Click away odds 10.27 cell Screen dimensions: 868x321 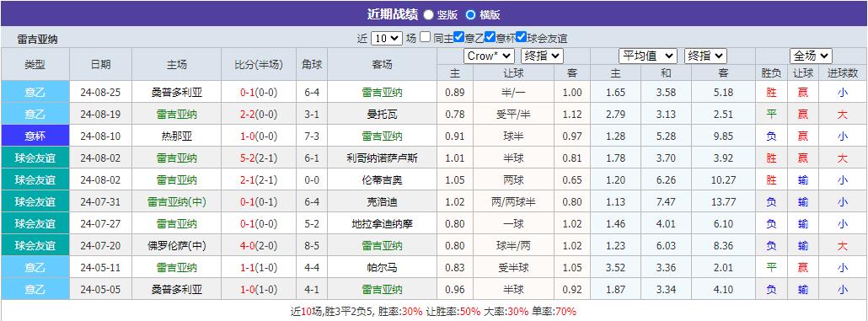724,179
